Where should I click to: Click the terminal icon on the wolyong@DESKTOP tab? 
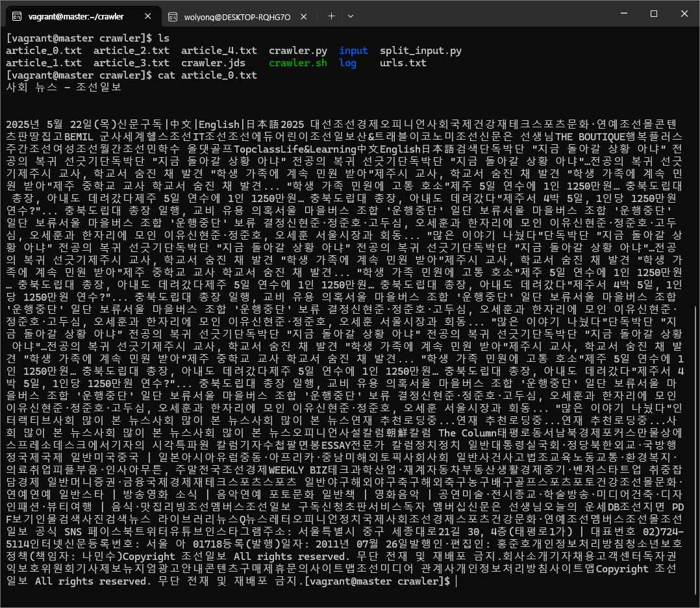(172, 16)
